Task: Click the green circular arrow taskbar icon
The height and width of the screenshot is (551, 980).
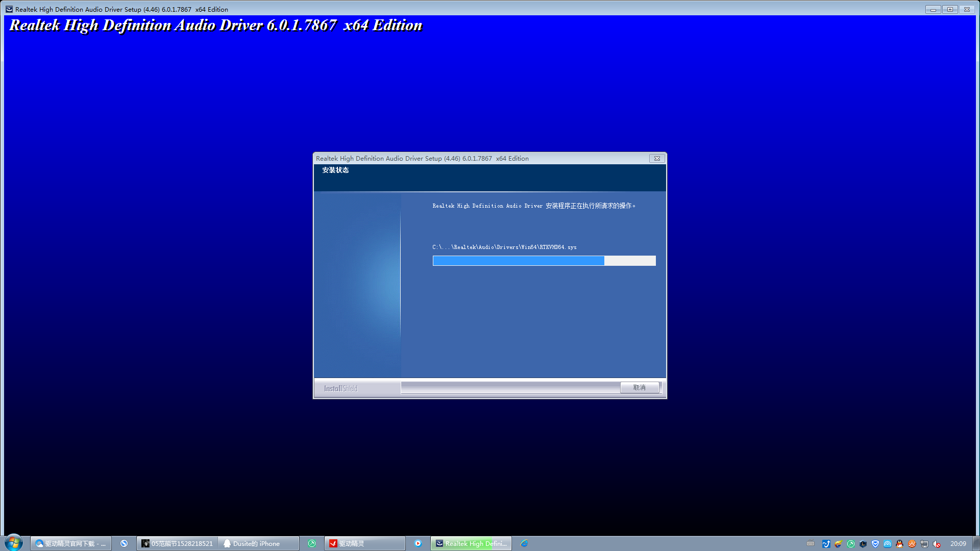Action: point(312,543)
